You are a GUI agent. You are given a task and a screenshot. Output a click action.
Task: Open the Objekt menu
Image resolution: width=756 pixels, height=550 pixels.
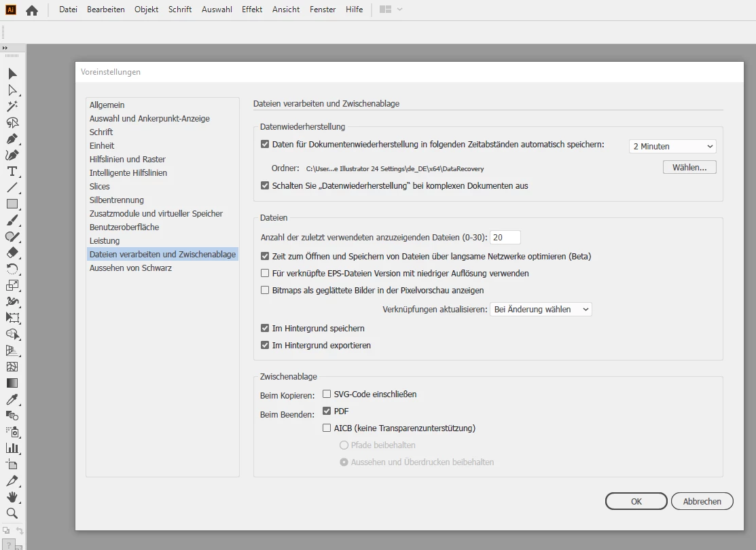[146, 10]
